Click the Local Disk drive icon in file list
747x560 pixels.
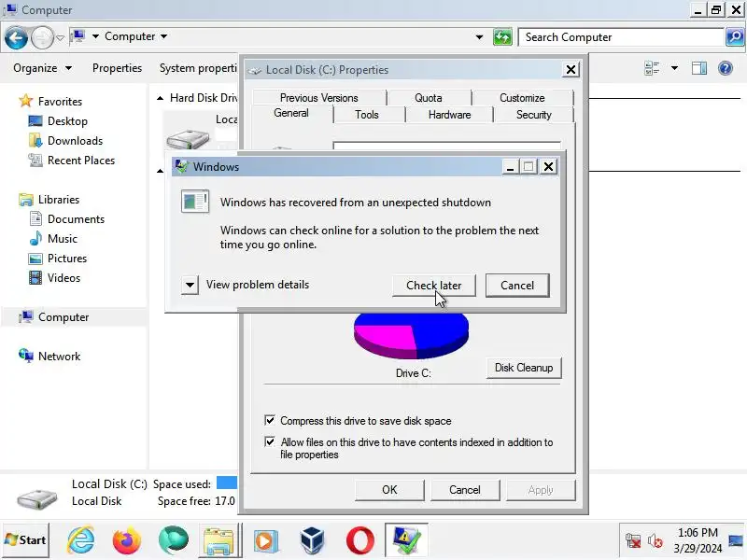tap(188, 138)
